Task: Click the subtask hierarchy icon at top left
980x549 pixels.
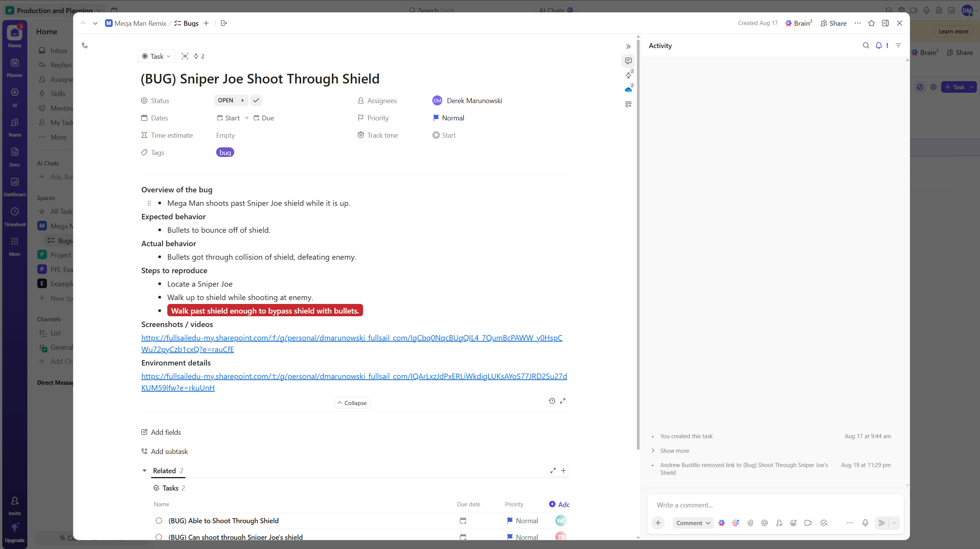Action: click(85, 45)
